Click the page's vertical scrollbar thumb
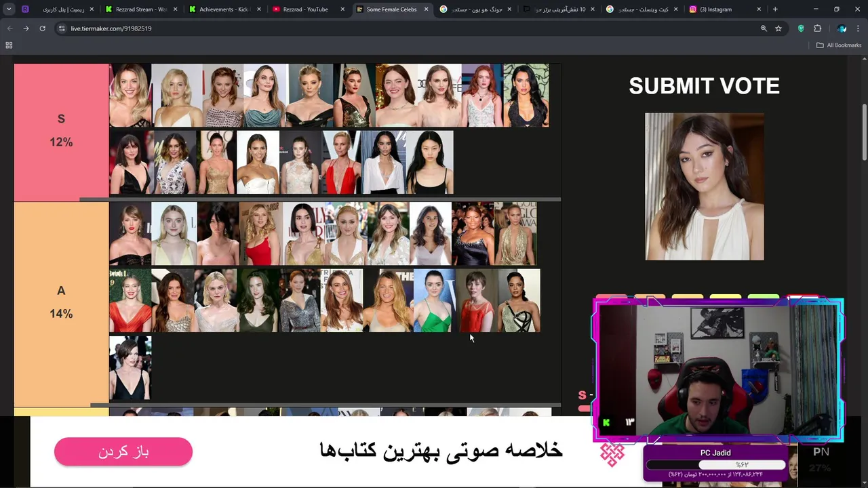Viewport: 868px width, 488px height. point(864,133)
